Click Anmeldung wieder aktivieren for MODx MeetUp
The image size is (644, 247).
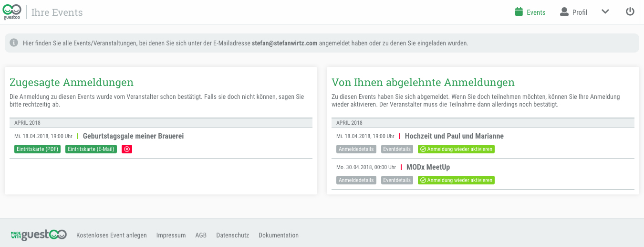pos(456,180)
